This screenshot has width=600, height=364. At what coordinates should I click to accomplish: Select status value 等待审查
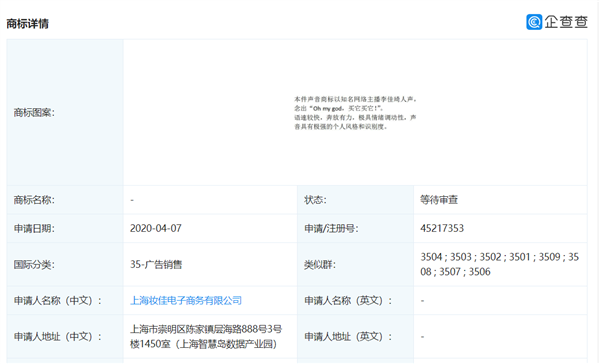pos(439,200)
